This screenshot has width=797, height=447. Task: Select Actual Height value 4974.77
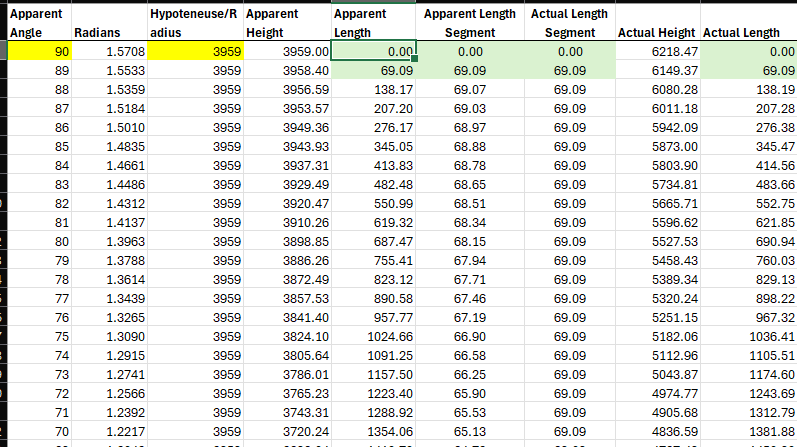(x=658, y=393)
